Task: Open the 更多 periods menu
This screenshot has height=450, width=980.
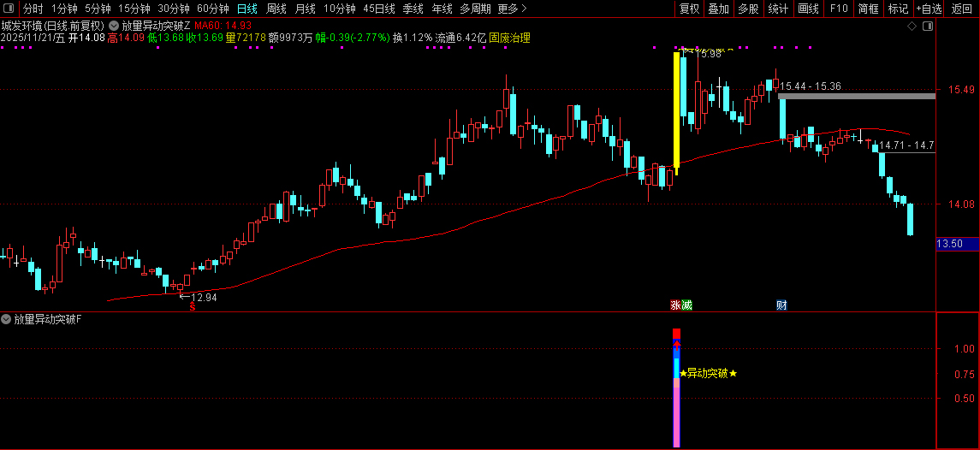Action: [x=513, y=9]
